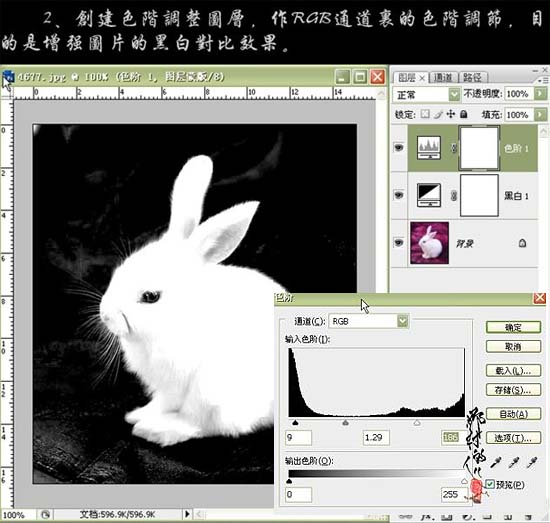Viewport: 550px width, 523px height.
Task: Lock image pixels with brush icon
Action: (438, 114)
